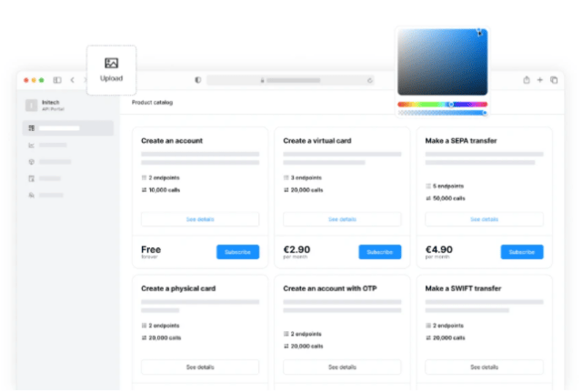Subscribe to the Create an account plan
The image size is (582, 392).
point(237,252)
